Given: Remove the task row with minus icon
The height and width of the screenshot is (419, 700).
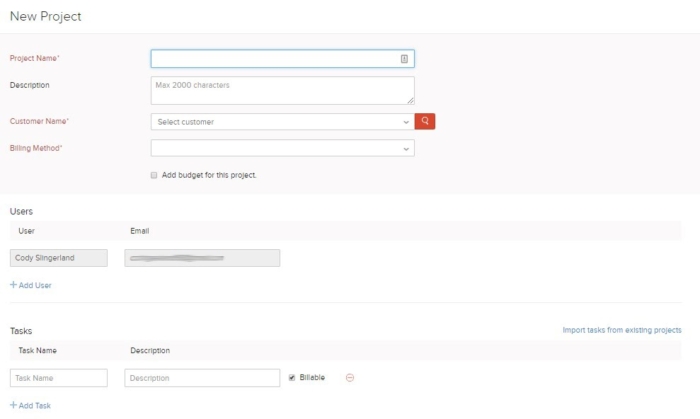Looking at the screenshot, I should [350, 378].
